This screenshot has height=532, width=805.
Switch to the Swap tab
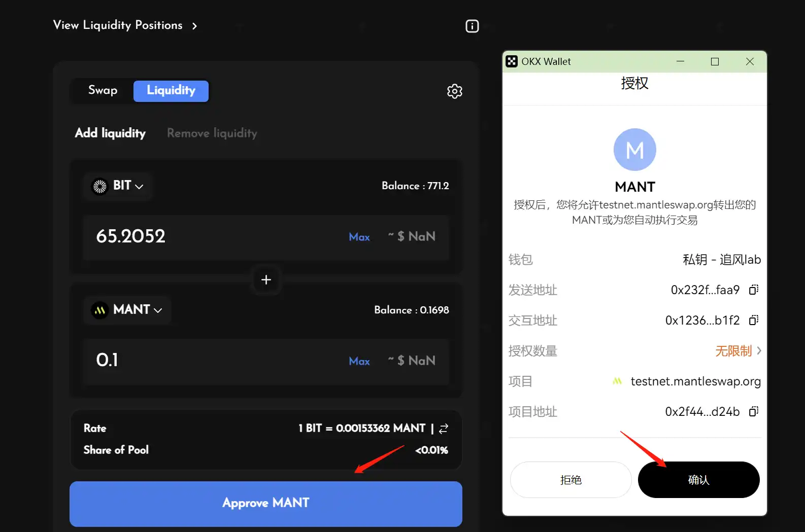click(x=103, y=90)
